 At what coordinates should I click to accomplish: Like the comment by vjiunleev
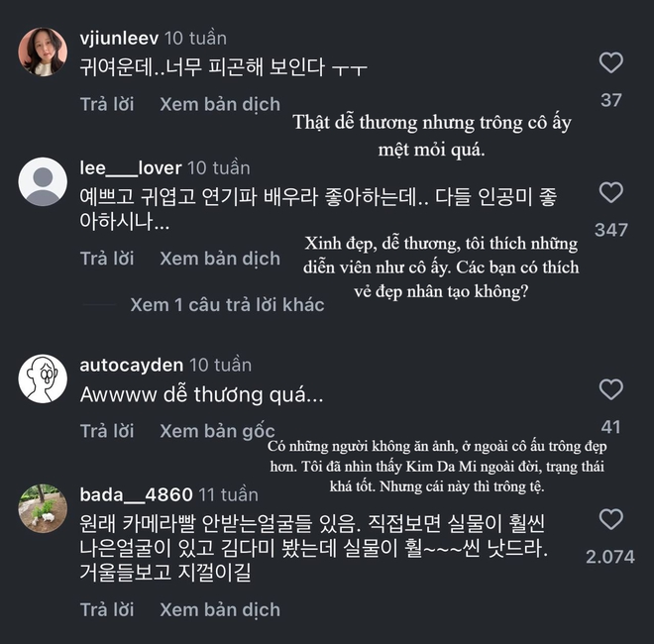pyautogui.click(x=611, y=64)
